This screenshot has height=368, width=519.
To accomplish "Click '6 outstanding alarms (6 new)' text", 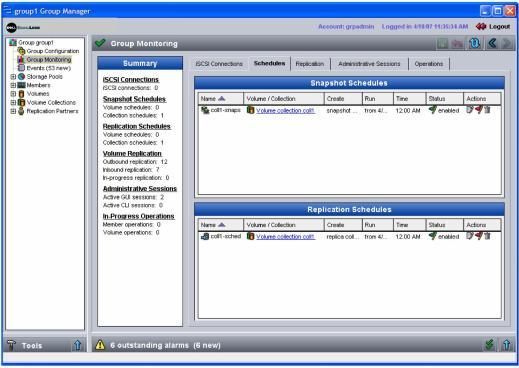I will coord(165,345).
